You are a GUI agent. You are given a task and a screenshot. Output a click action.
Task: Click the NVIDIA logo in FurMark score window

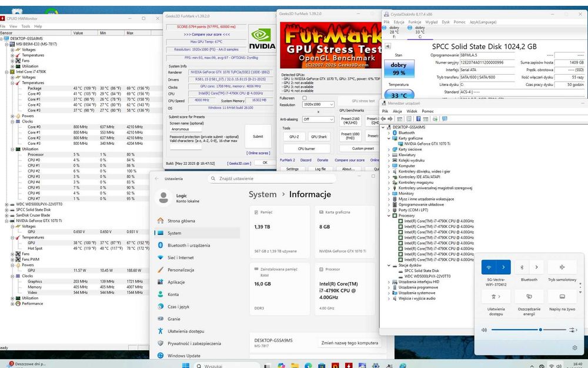click(x=262, y=39)
